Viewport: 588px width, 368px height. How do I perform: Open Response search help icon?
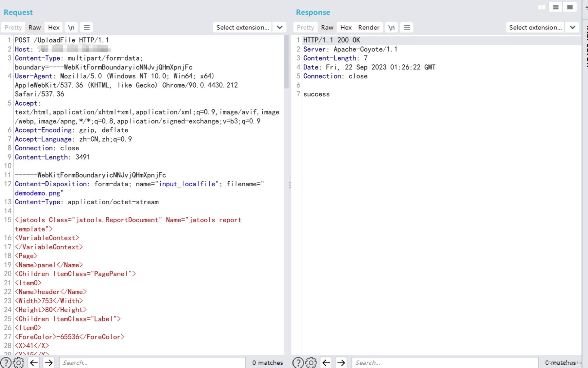pos(298,362)
